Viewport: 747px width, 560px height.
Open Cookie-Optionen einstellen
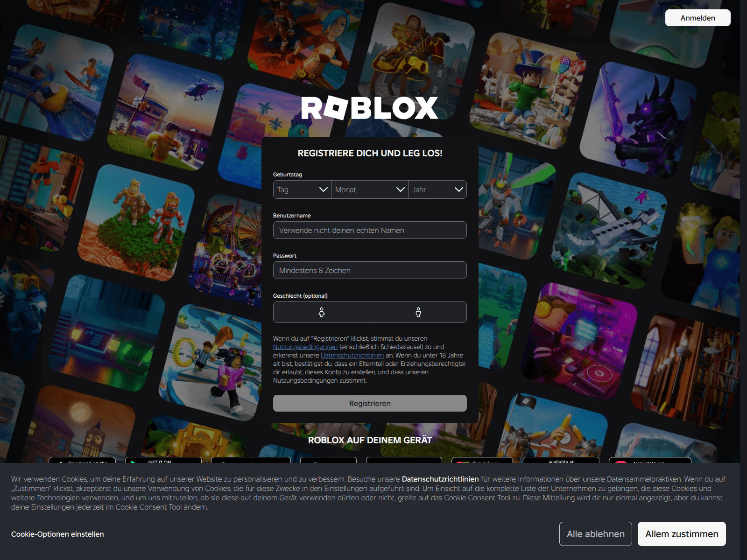pyautogui.click(x=57, y=534)
